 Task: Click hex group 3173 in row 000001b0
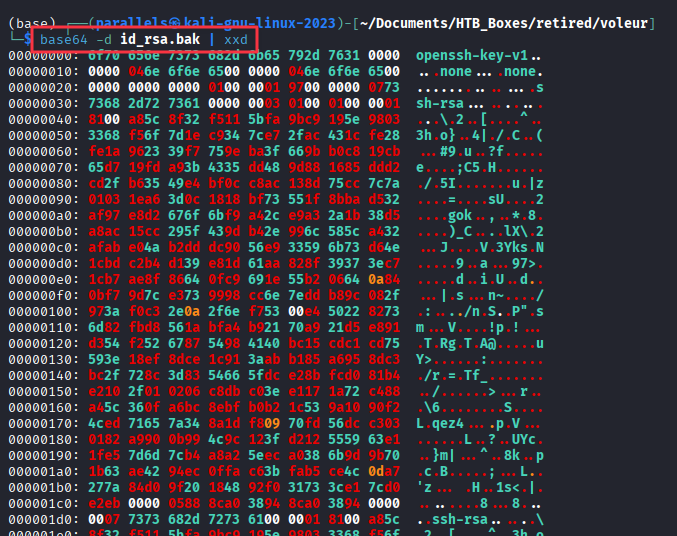click(304, 487)
